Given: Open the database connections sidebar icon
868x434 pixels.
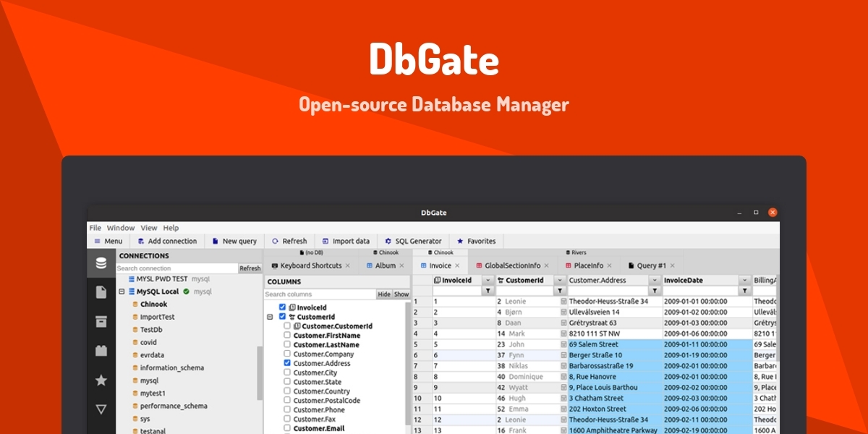Looking at the screenshot, I should pyautogui.click(x=101, y=263).
